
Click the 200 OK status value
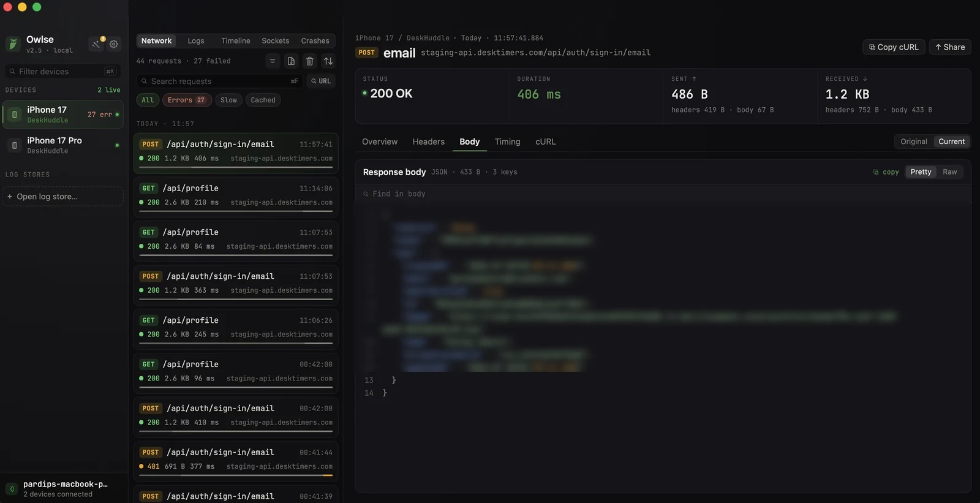391,94
